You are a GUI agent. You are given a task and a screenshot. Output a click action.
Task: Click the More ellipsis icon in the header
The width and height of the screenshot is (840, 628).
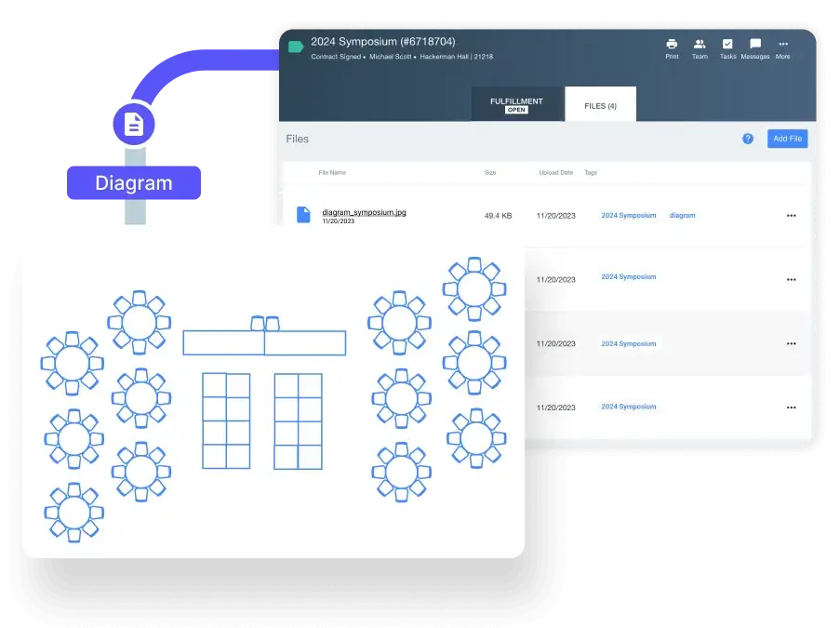pyautogui.click(x=783, y=45)
